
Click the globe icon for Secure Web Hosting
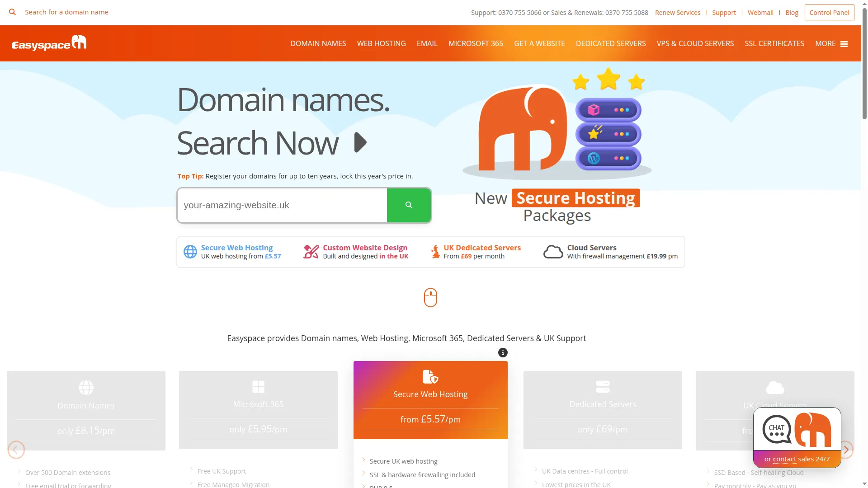click(190, 252)
